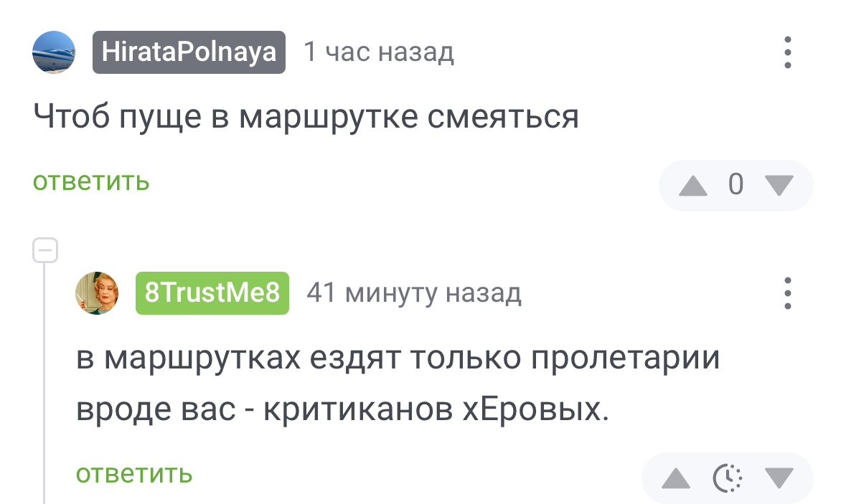
Task: Click the "41 минуту назад" timestamp
Action: [x=413, y=293]
